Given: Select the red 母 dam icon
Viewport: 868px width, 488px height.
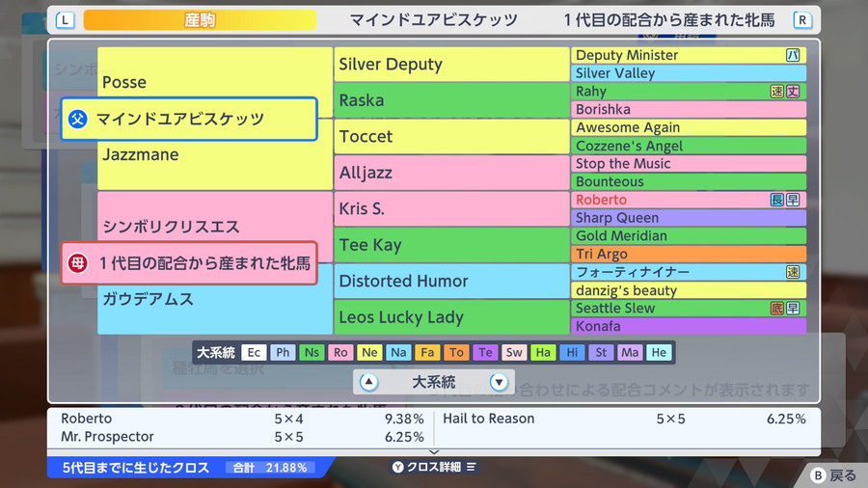Looking at the screenshot, I should pyautogui.click(x=78, y=263).
